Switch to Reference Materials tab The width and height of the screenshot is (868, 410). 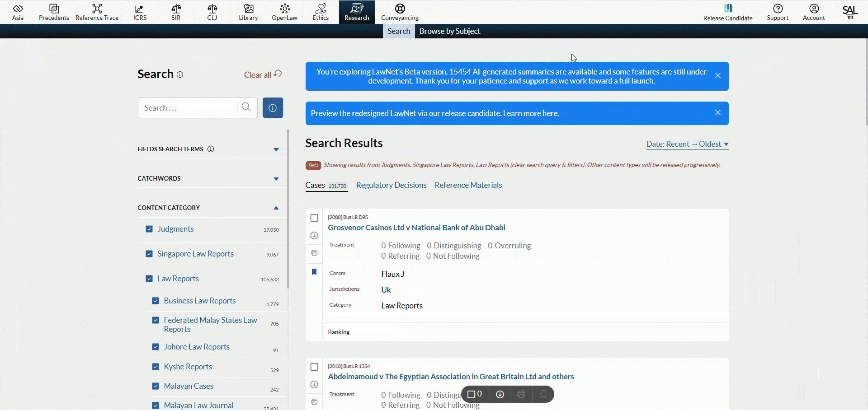(x=468, y=185)
